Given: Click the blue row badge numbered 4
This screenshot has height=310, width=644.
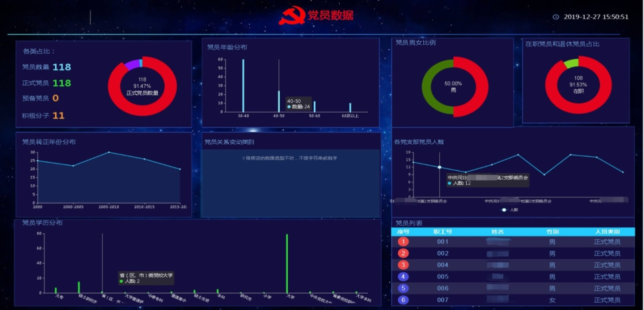Looking at the screenshot, I should click(x=403, y=276).
